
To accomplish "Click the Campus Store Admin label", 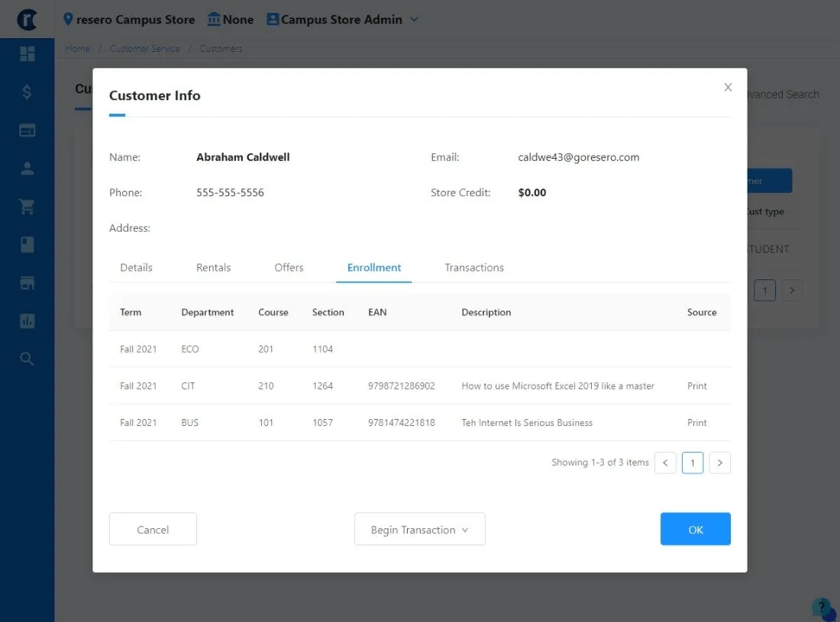I will 341,19.
